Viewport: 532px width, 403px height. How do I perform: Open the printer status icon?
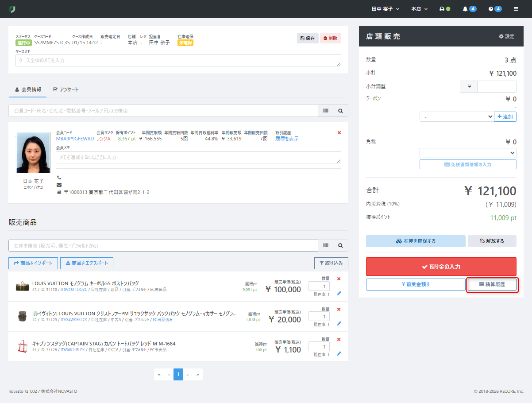coord(445,9)
